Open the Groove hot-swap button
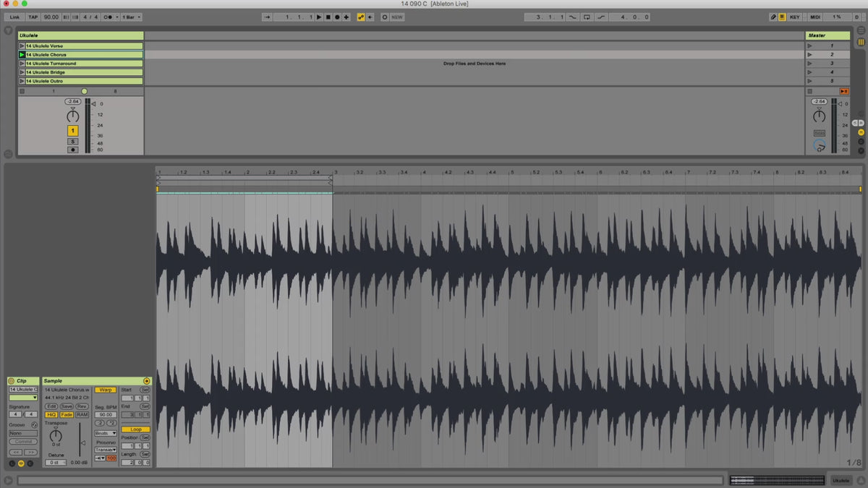 34,425
